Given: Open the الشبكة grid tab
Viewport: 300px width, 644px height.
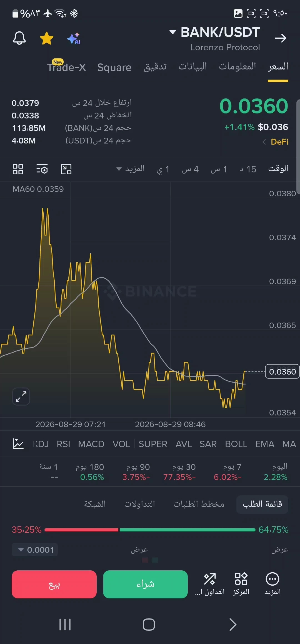Looking at the screenshot, I should tap(95, 504).
